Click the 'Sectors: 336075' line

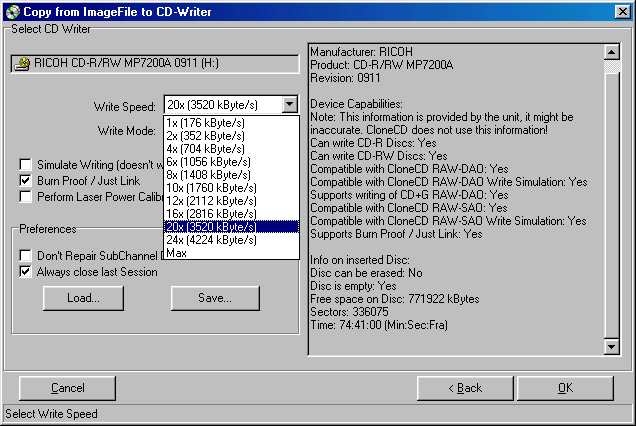point(349,312)
